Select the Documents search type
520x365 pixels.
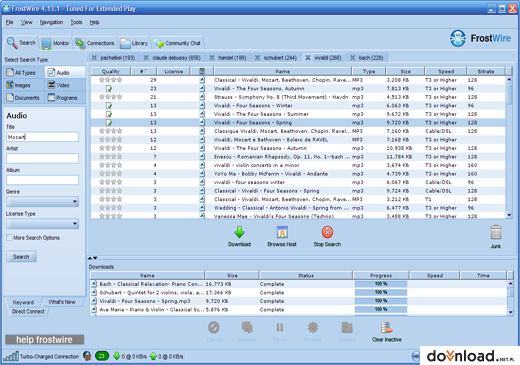24,98
